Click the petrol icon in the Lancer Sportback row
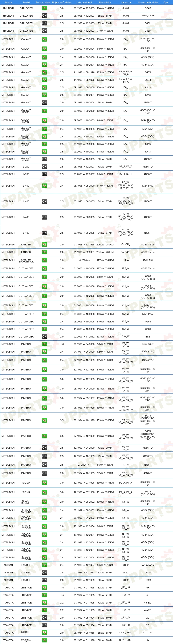 coord(44,260)
